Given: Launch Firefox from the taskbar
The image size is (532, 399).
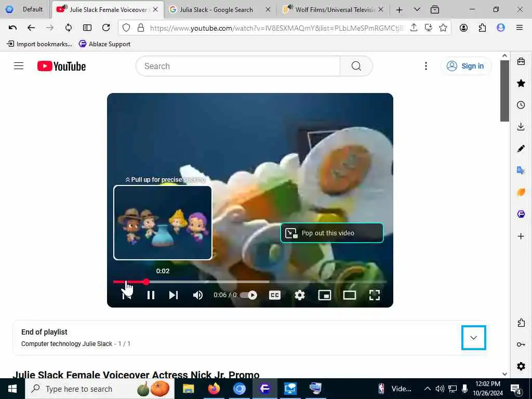Looking at the screenshot, I should (214, 389).
